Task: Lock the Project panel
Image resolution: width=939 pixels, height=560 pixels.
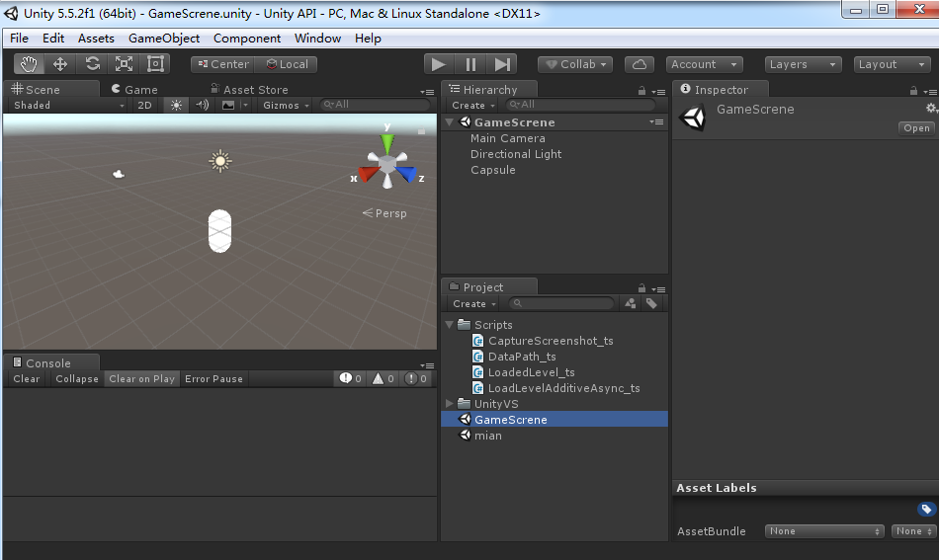Action: click(x=641, y=287)
